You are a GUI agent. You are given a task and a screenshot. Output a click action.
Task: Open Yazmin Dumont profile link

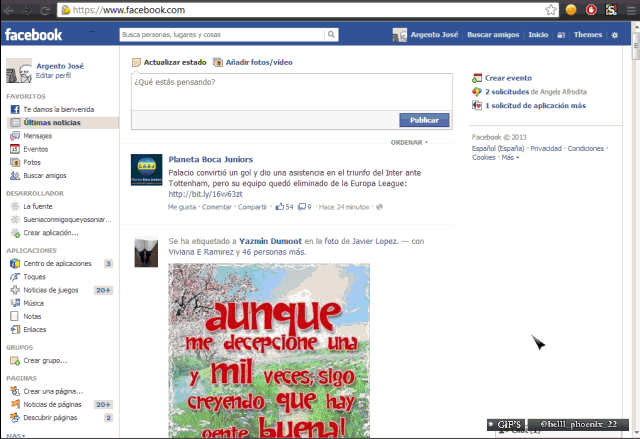click(270, 241)
